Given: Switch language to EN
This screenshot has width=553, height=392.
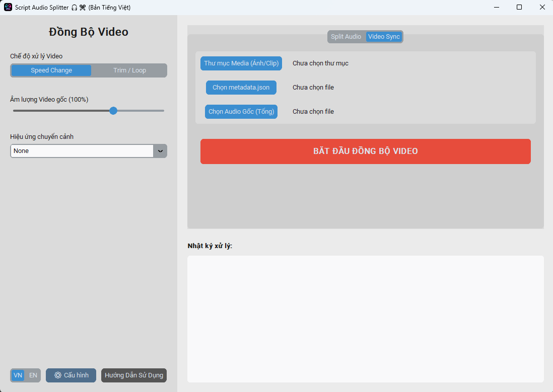Looking at the screenshot, I should (33, 375).
